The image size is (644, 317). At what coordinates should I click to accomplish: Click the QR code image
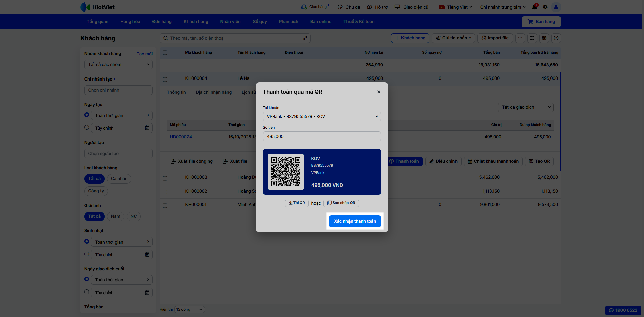pos(286,172)
